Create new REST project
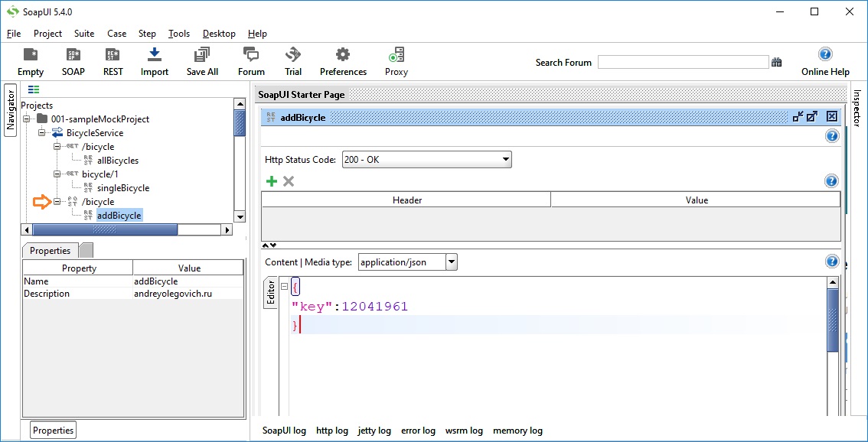 click(113, 62)
